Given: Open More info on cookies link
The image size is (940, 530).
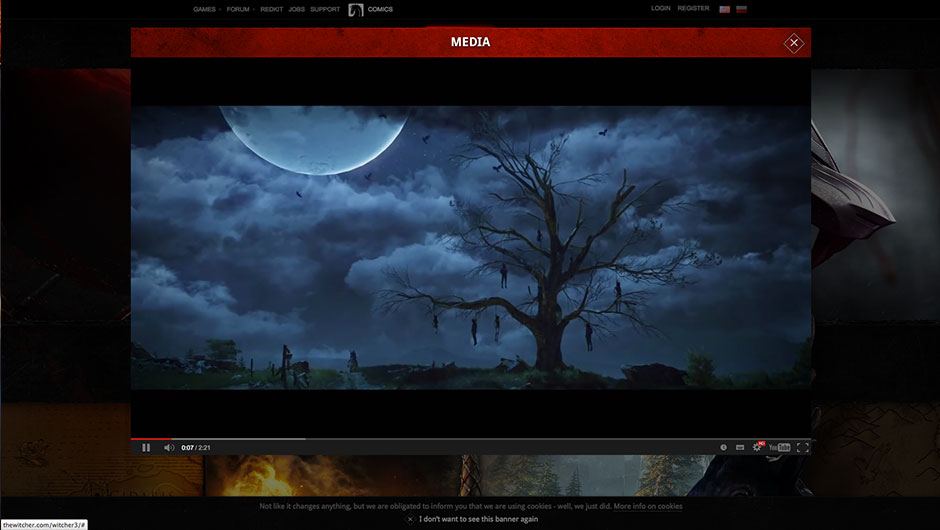Looking at the screenshot, I should [647, 506].
